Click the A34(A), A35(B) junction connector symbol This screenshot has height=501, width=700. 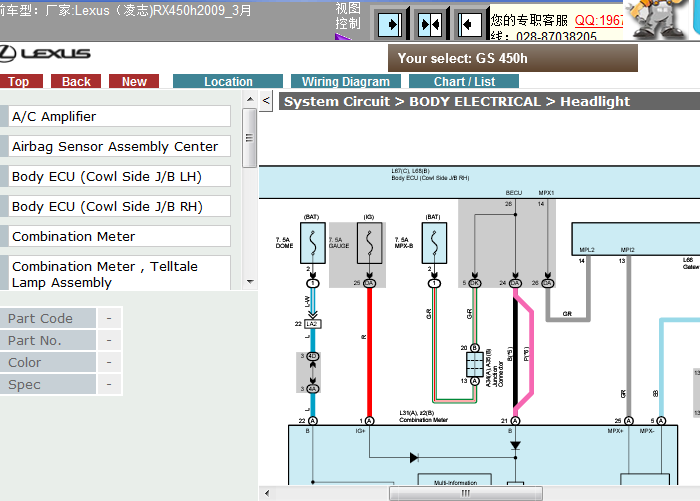(475, 364)
